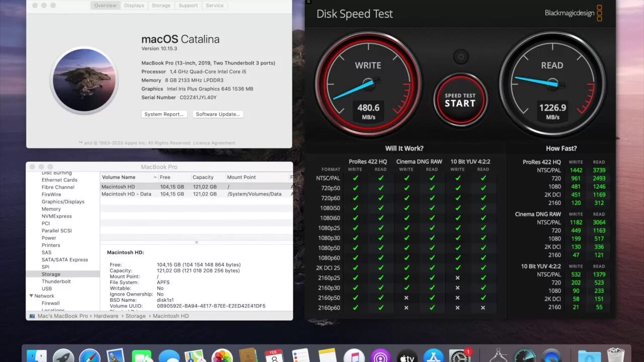Switch to the Support tab

click(x=188, y=6)
